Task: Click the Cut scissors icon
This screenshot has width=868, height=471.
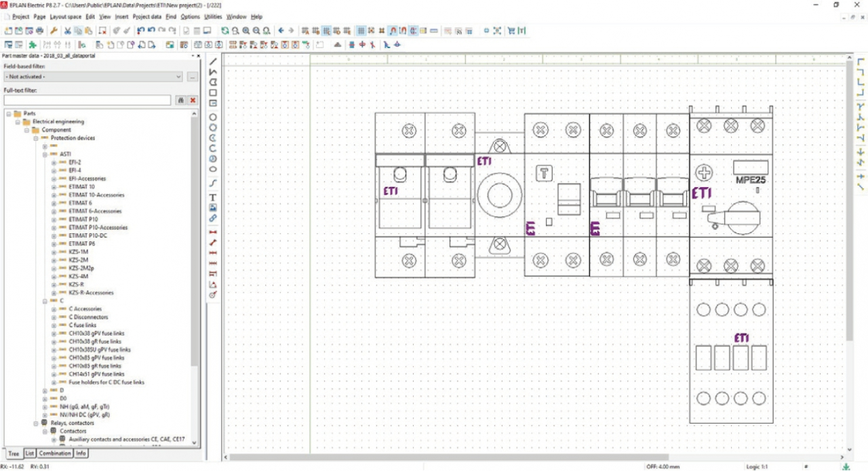Action: click(68, 30)
